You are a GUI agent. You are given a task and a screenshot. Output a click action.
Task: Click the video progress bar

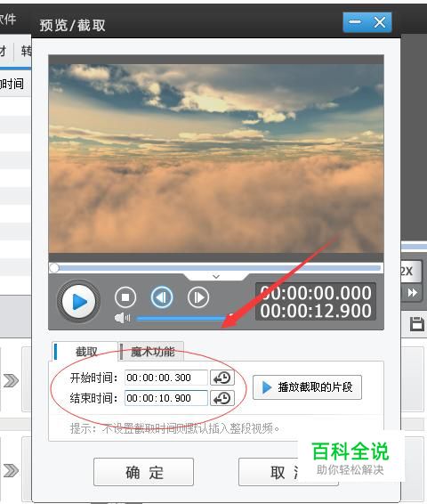(x=216, y=268)
